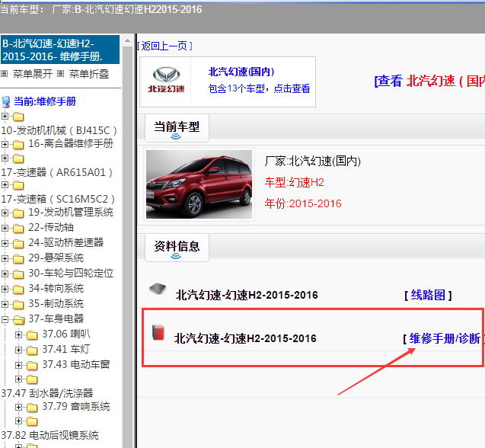Click 菜单折叠 to collapse the menu
The width and height of the screenshot is (485, 448).
click(x=89, y=74)
